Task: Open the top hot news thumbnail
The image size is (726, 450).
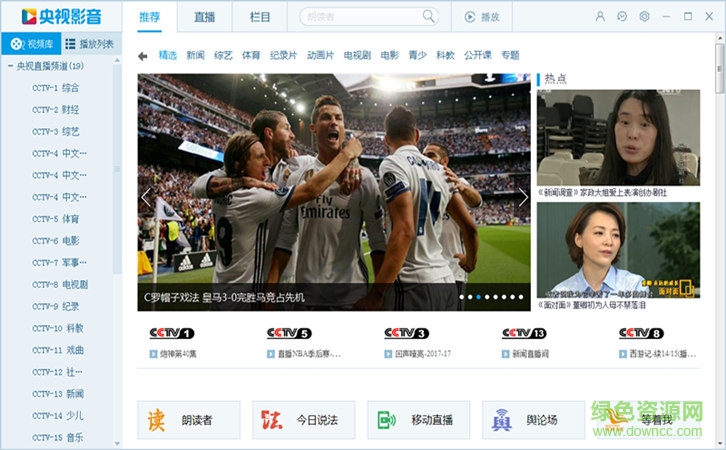Action: coord(617,138)
